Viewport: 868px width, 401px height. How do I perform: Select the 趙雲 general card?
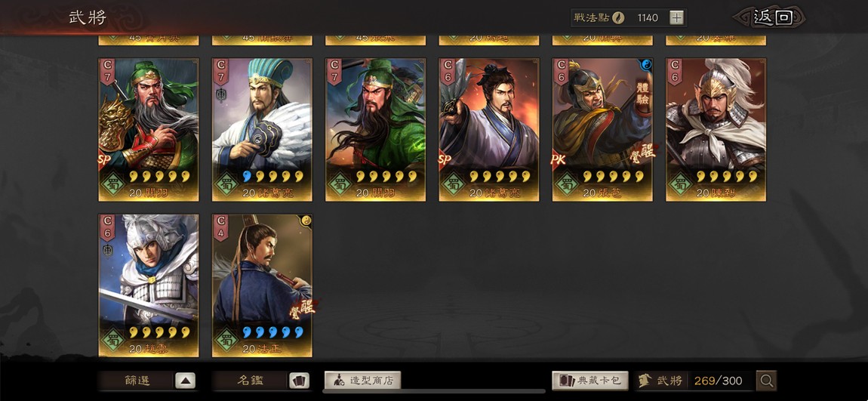pos(149,285)
